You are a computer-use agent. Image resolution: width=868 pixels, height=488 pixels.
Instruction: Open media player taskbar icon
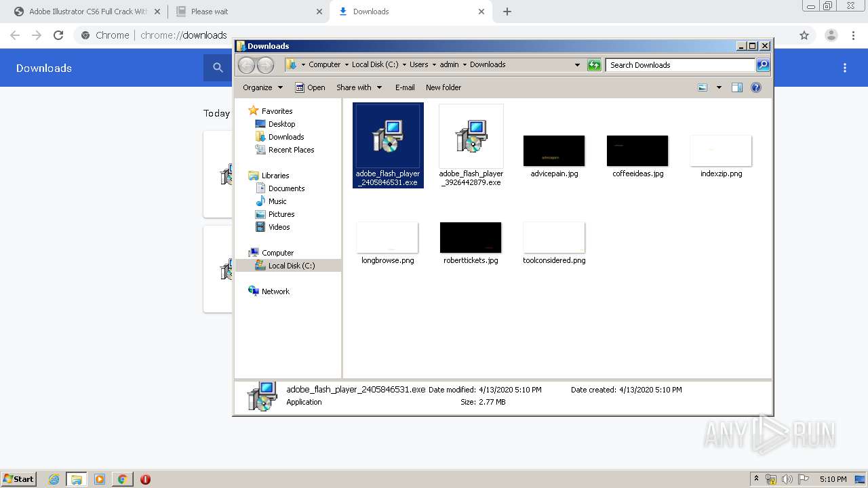(100, 479)
